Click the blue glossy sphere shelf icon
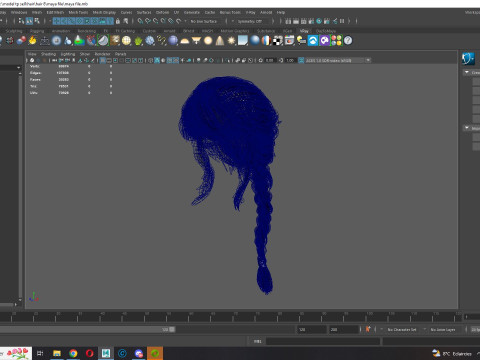The height and width of the screenshot is (360, 480). 255,41
